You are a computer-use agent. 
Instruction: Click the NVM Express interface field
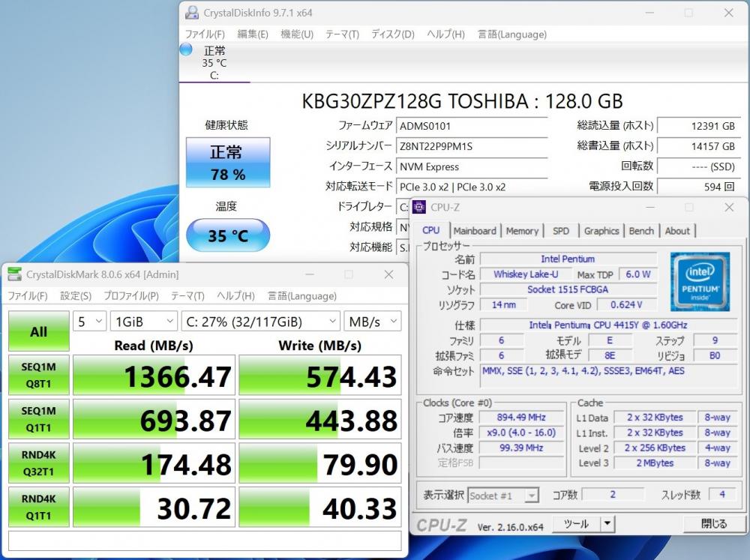click(472, 167)
